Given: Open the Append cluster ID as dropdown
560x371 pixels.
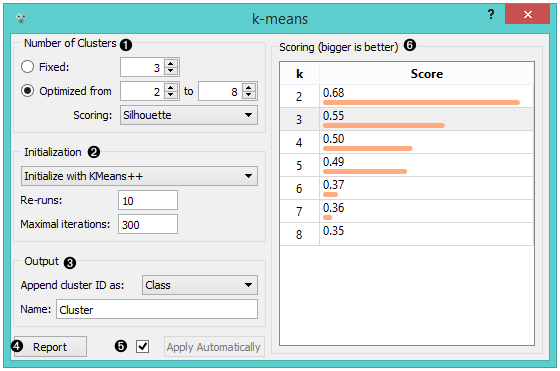Looking at the screenshot, I should tap(200, 285).
